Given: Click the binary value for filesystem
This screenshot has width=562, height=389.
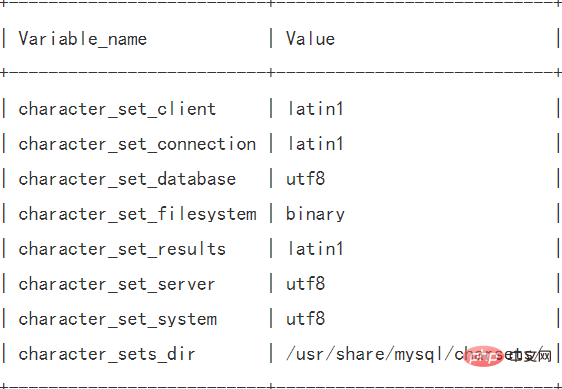Looking at the screenshot, I should click(315, 214).
